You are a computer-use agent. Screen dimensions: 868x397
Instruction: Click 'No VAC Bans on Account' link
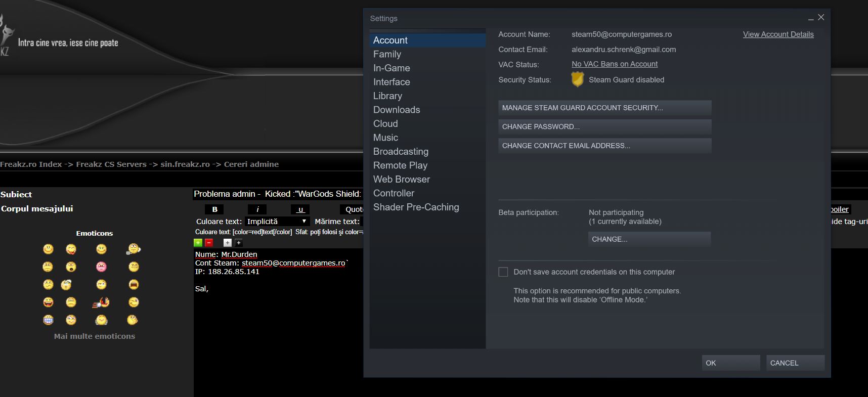615,64
